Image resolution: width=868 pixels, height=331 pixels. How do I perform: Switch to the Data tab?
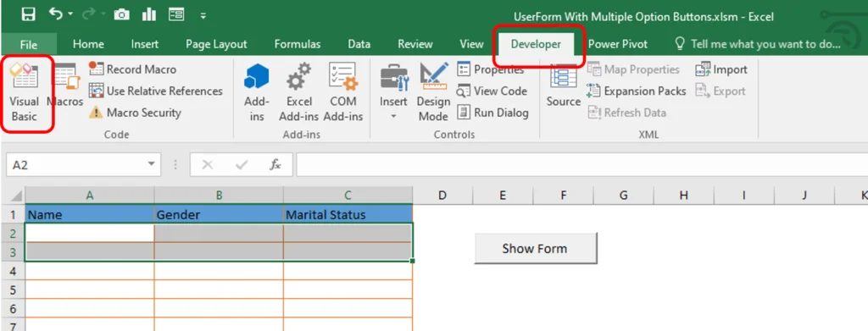359,44
